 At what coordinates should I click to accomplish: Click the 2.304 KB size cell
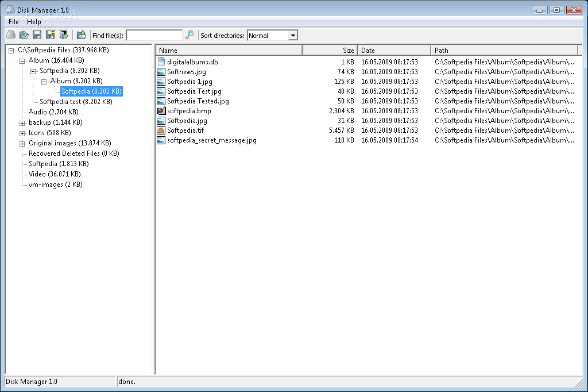341,110
